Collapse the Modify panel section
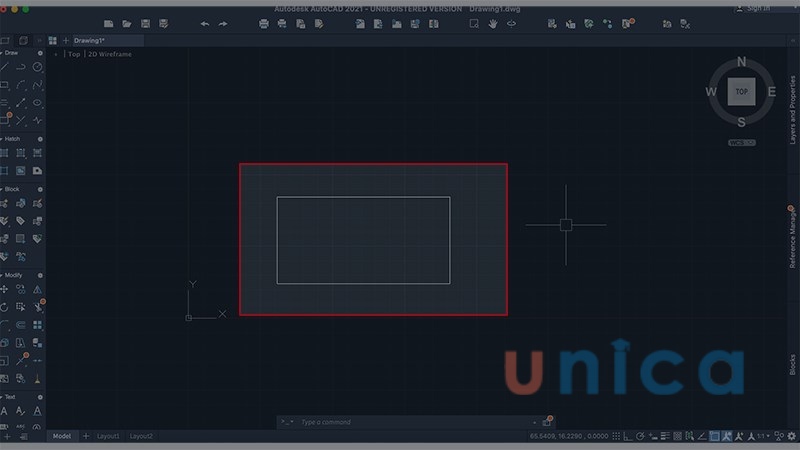The width and height of the screenshot is (800, 450). (x=2, y=276)
